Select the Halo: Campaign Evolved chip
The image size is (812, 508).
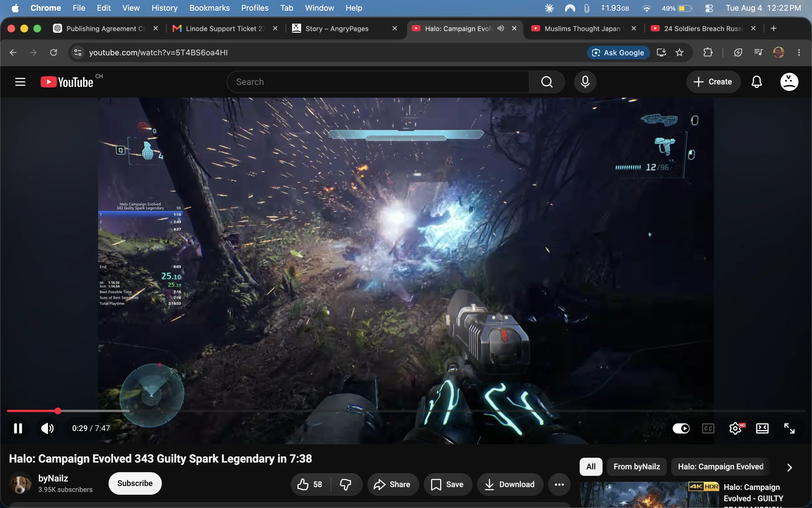click(720, 466)
